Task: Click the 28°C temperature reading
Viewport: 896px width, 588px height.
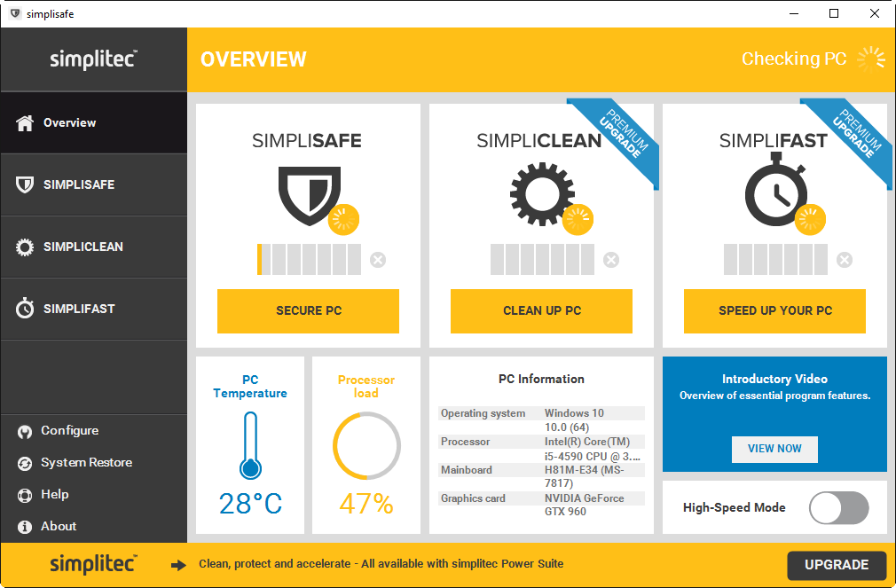Action: tap(250, 504)
